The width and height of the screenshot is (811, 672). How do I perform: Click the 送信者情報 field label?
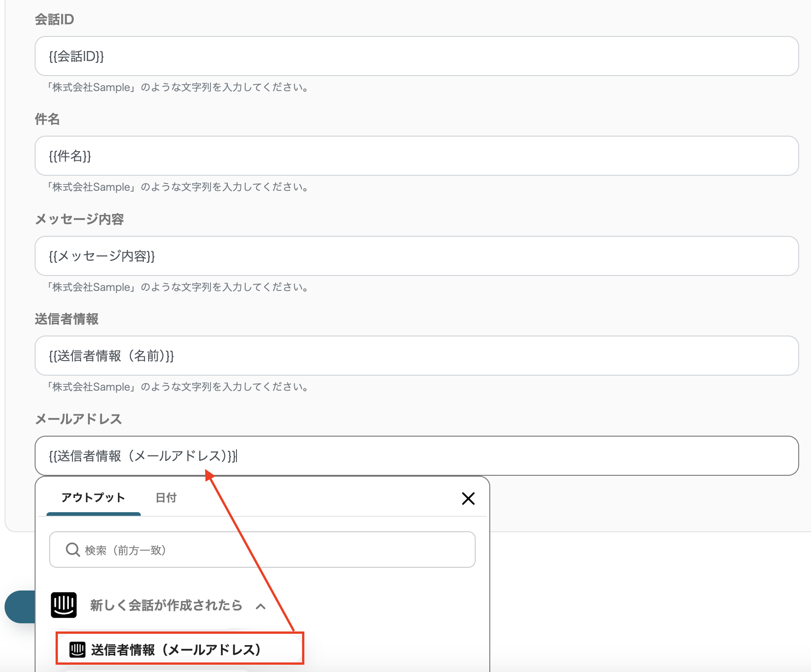click(67, 319)
